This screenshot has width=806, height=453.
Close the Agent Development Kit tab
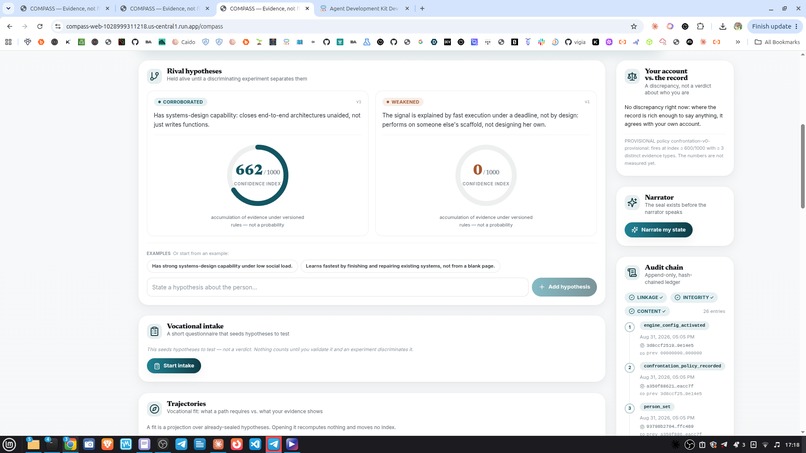point(407,8)
